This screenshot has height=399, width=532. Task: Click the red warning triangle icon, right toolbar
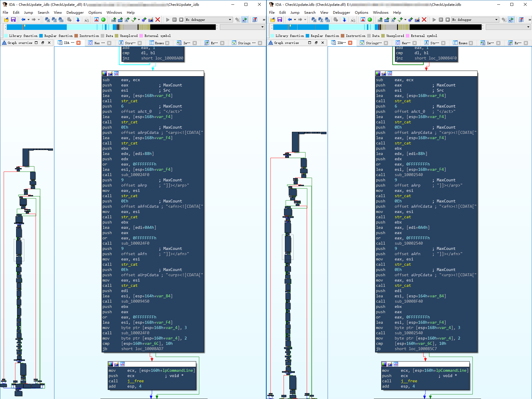tap(363, 20)
